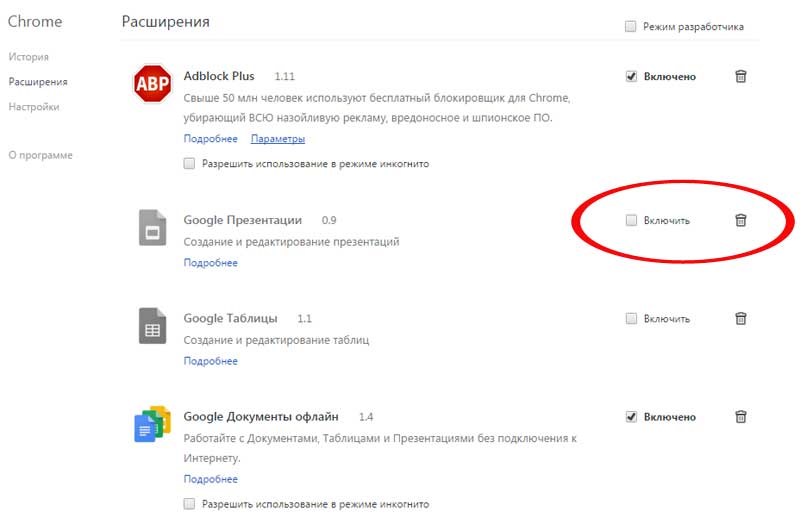This screenshot has width=800, height=530.
Task: Click the Google Документы офлайн icon
Action: (x=152, y=423)
